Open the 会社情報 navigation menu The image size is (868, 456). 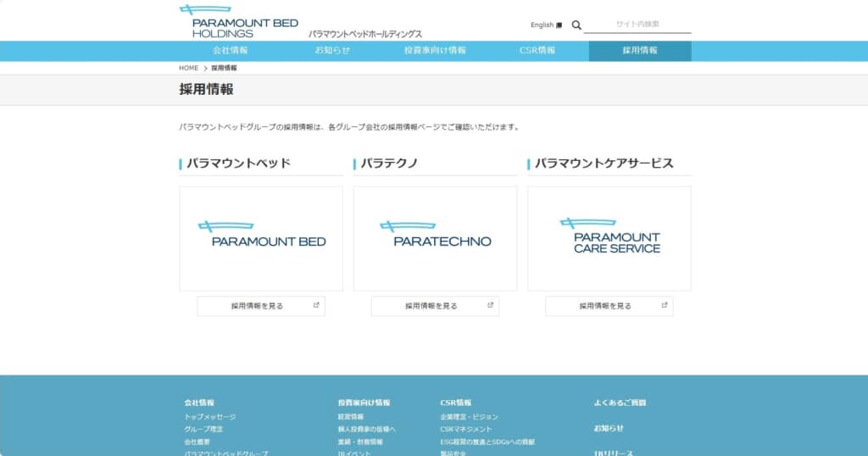point(231,51)
